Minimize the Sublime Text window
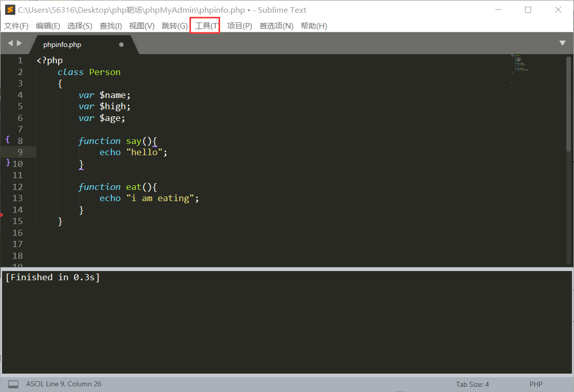Screen dimensions: 574x392 tap(498, 10)
